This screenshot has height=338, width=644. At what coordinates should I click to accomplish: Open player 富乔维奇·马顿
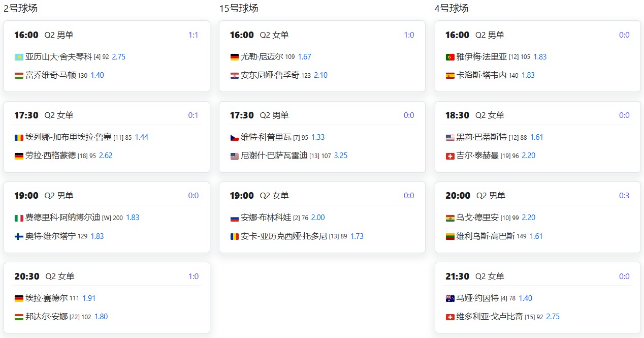[50, 75]
